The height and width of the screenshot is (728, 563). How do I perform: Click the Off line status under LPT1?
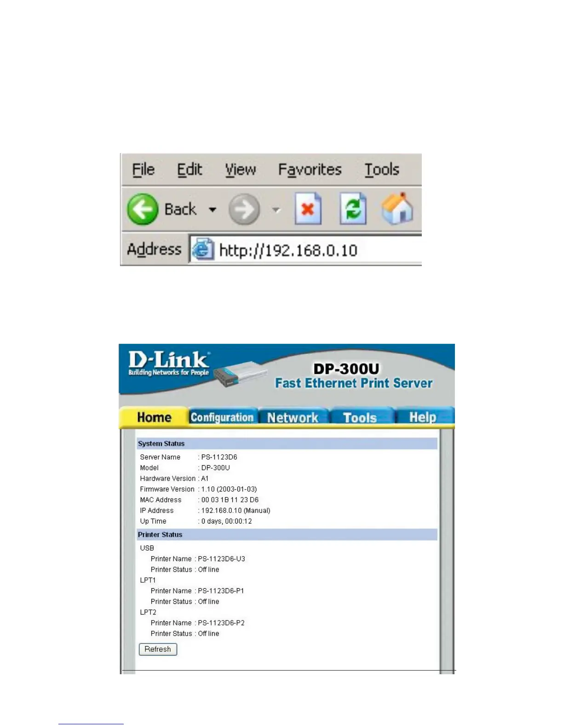208,602
